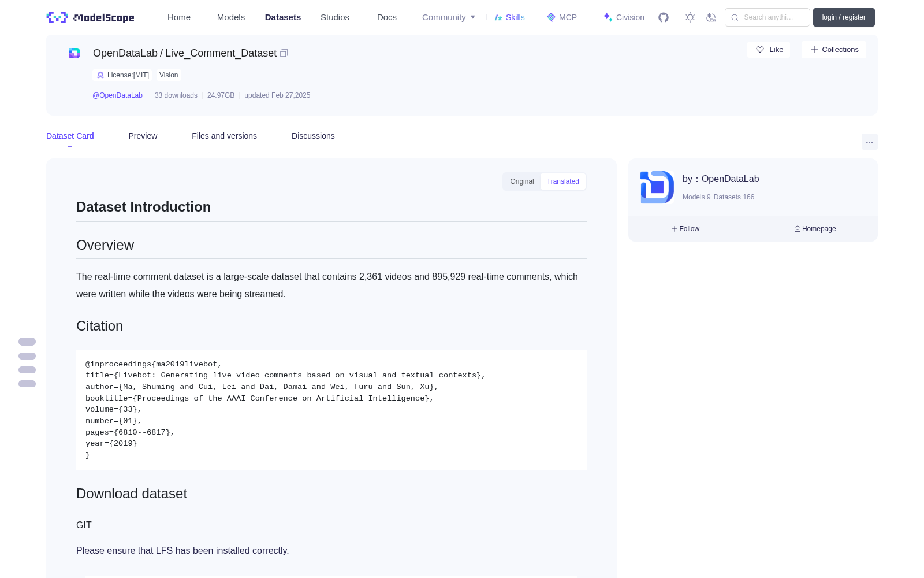
Task: Click the Vision tag
Action: [x=169, y=75]
